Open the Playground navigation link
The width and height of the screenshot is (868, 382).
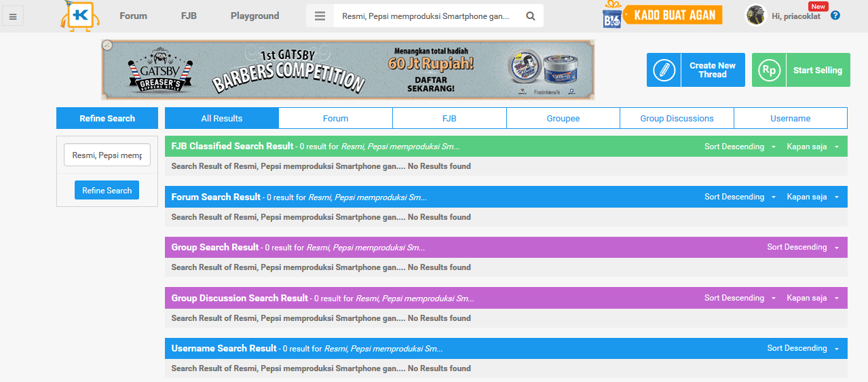click(254, 16)
